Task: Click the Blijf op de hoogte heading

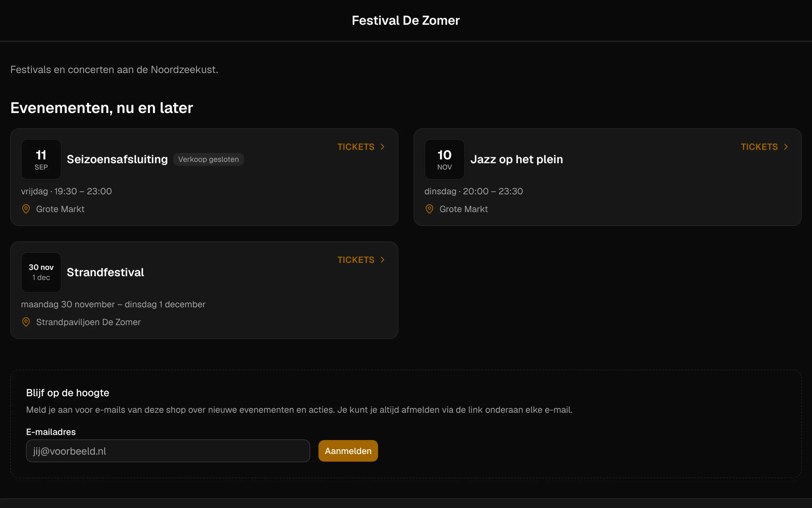Action: point(68,393)
